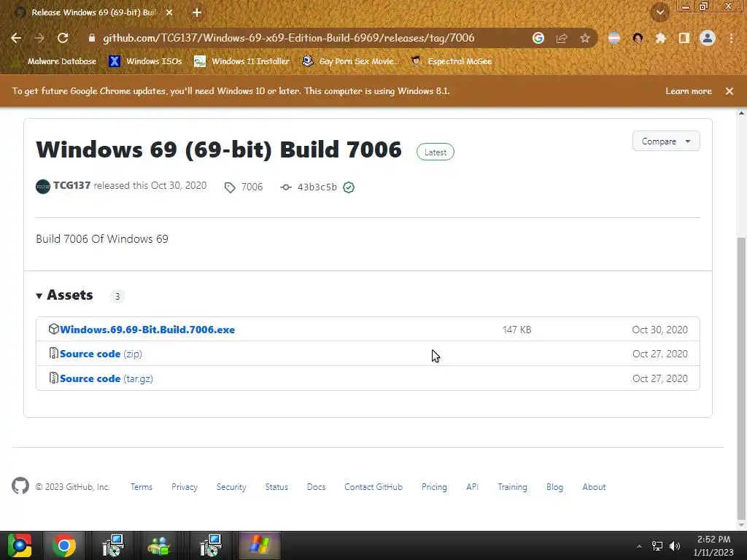Open the Docs footer link
Screen dimensions: 747x560
coord(317,487)
